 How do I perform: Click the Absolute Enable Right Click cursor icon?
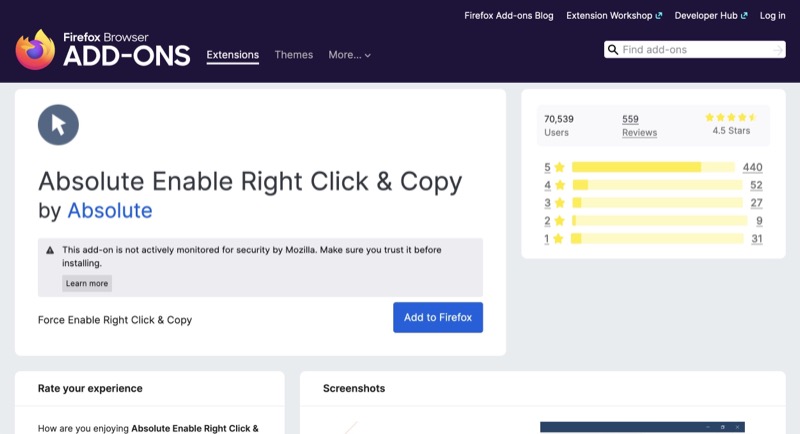coord(58,125)
